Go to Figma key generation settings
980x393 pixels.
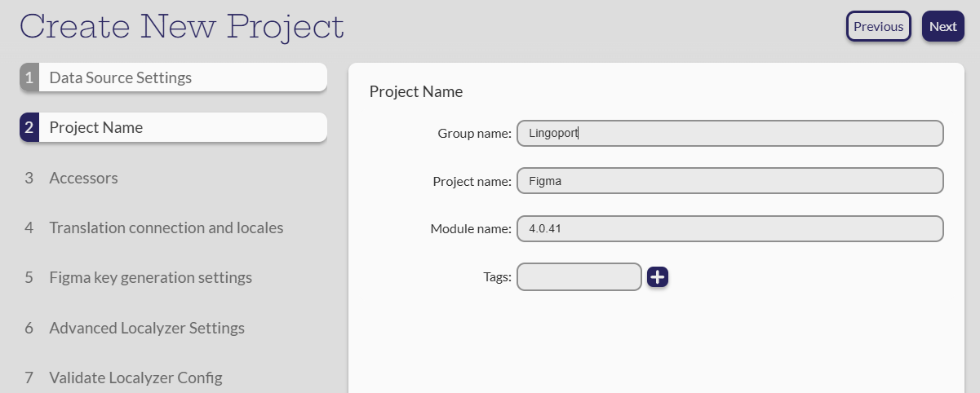(150, 278)
